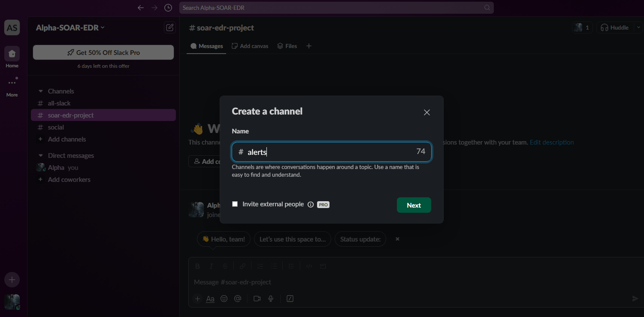Screen dimensions: 644x317
Task: Click the send message arrow
Action: click(x=635, y=299)
